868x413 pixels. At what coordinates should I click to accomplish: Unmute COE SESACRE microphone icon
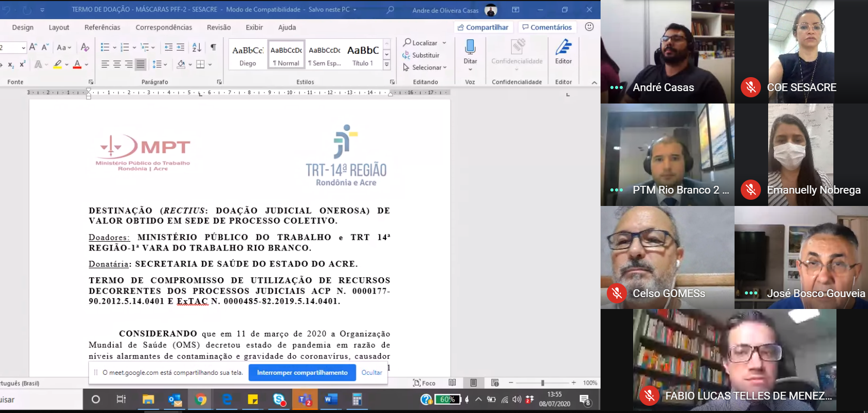tap(751, 87)
